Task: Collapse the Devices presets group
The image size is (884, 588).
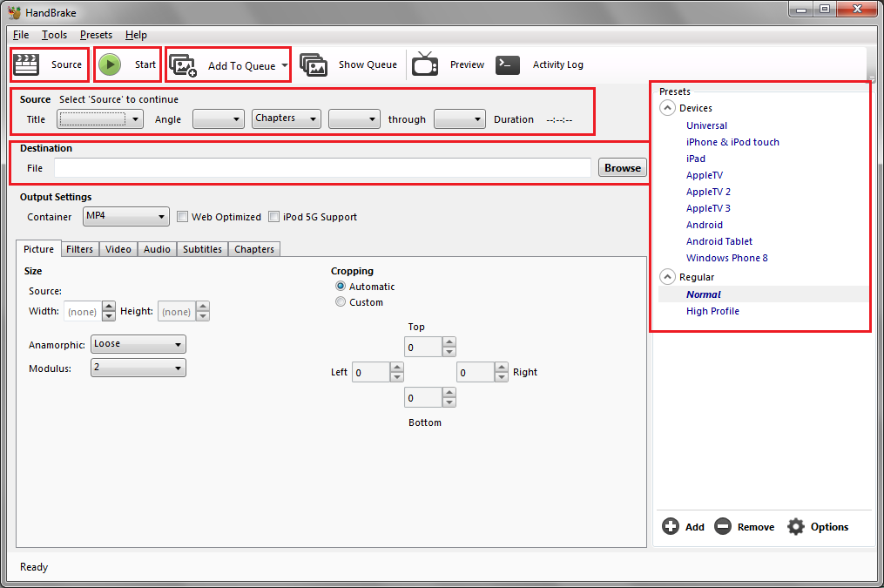Action: tap(668, 108)
